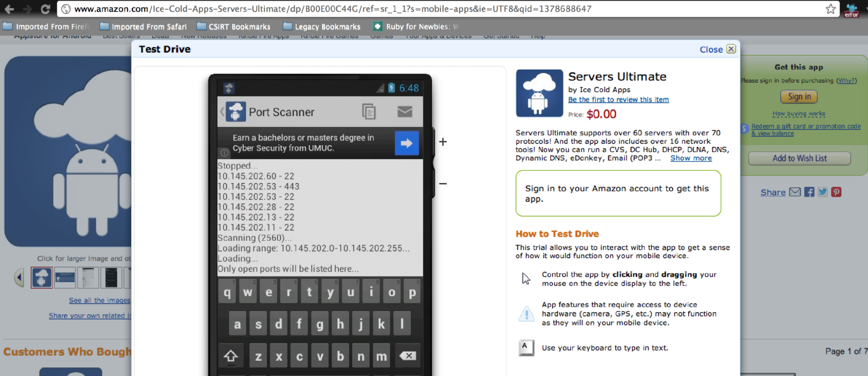Open Legacy Bookmarks folder
The image size is (868, 376).
click(322, 27)
